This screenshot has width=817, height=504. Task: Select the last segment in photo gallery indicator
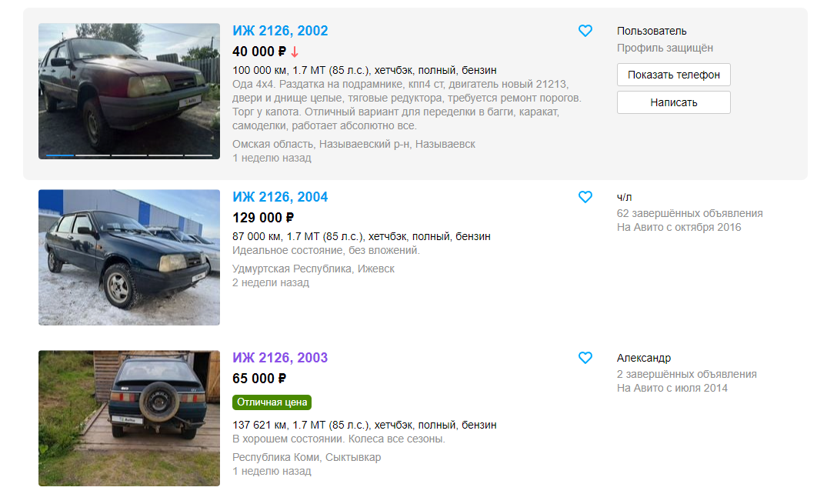pos(199,155)
